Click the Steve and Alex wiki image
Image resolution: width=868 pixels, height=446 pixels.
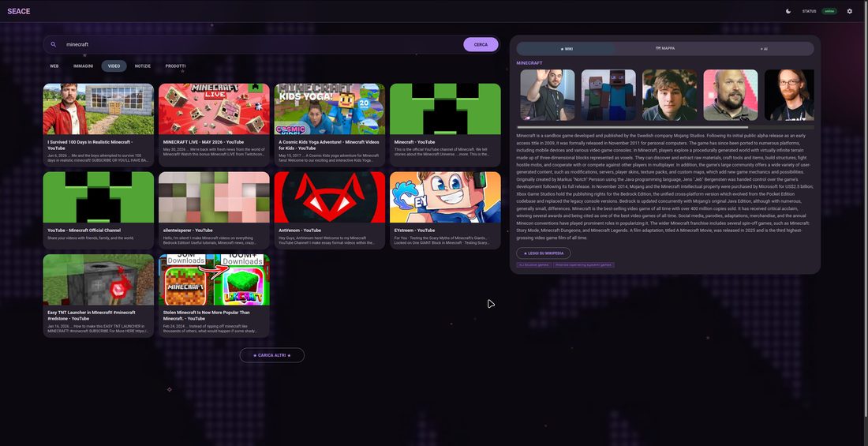click(608, 95)
